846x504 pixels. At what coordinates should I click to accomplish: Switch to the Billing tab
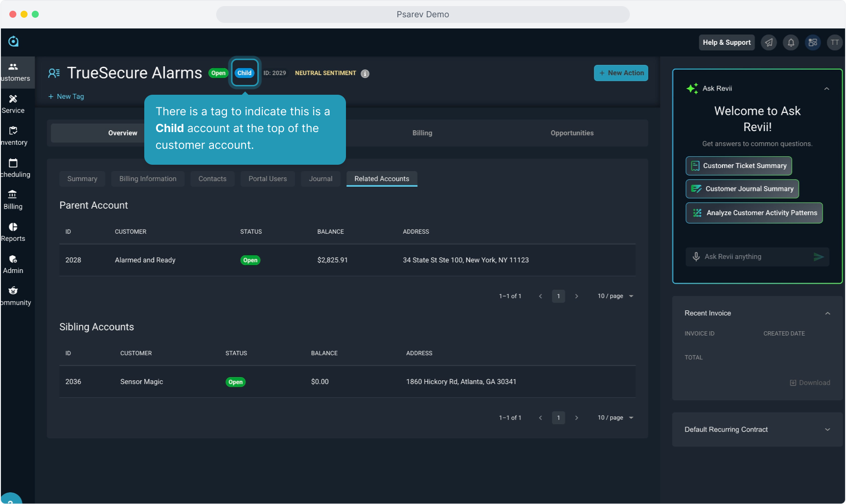tap(422, 133)
